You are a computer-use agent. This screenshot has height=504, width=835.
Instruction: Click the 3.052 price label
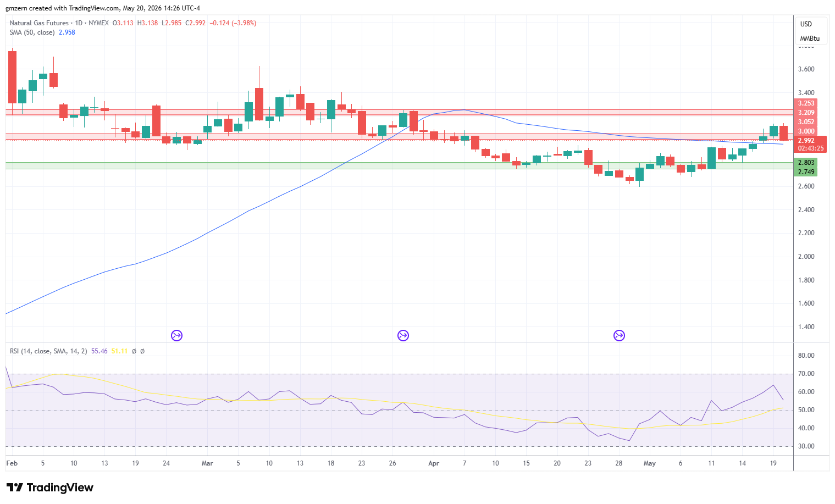pyautogui.click(x=806, y=122)
